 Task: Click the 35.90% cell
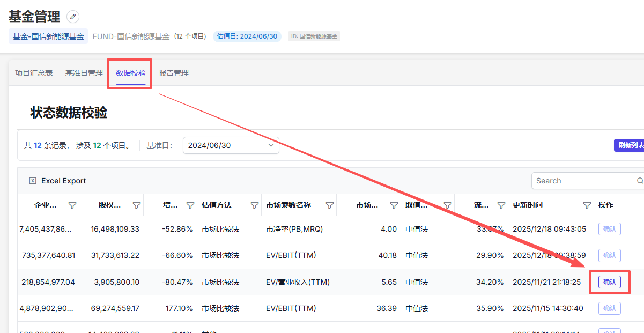[x=490, y=308]
